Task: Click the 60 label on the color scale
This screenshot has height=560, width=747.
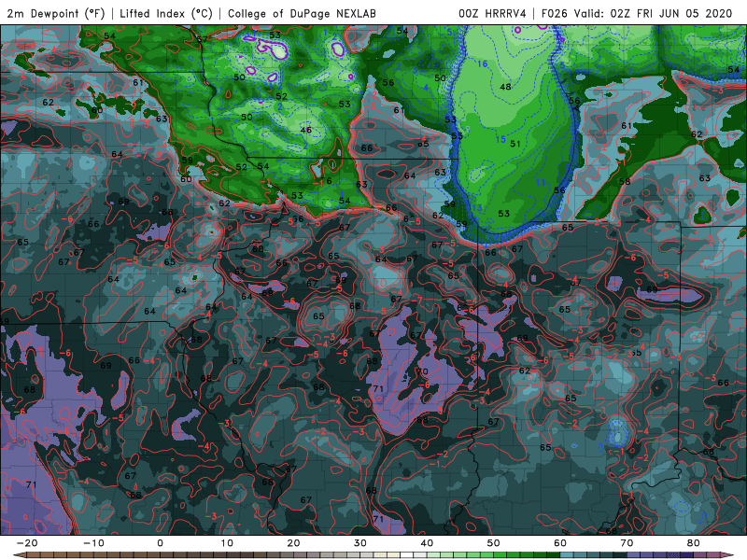Action: point(560,543)
